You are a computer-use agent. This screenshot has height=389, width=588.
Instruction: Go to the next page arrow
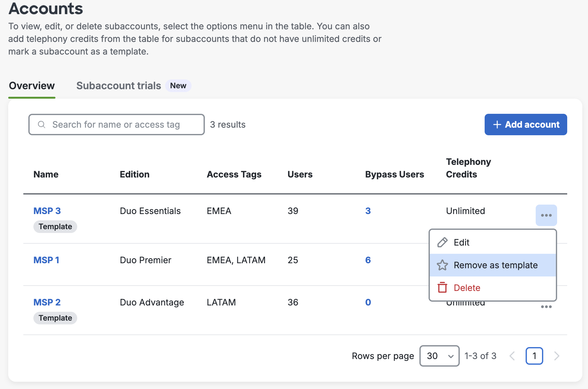[557, 356]
